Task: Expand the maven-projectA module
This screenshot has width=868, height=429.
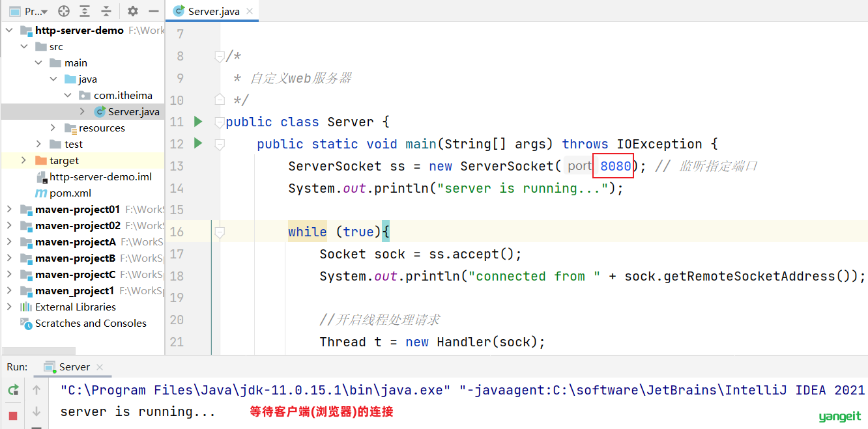Action: pos(8,242)
